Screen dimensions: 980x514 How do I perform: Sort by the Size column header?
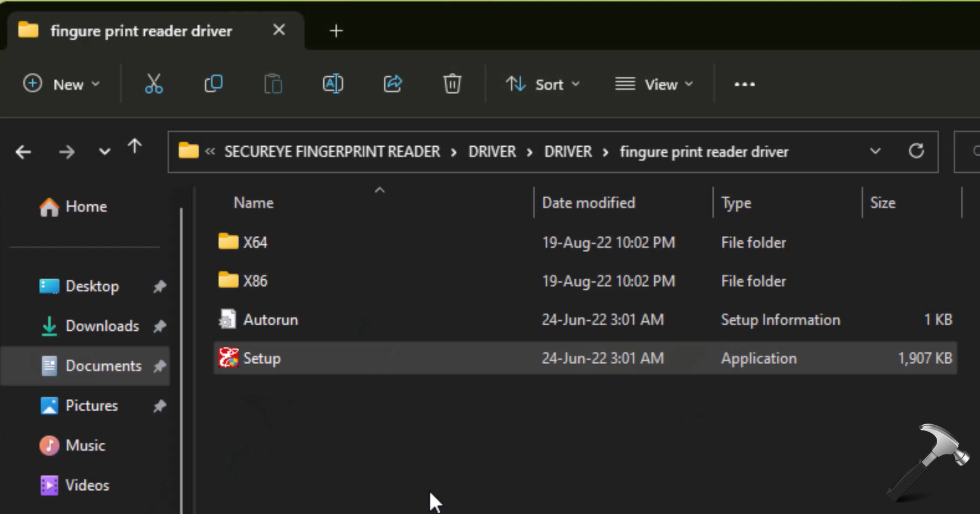[x=883, y=203]
